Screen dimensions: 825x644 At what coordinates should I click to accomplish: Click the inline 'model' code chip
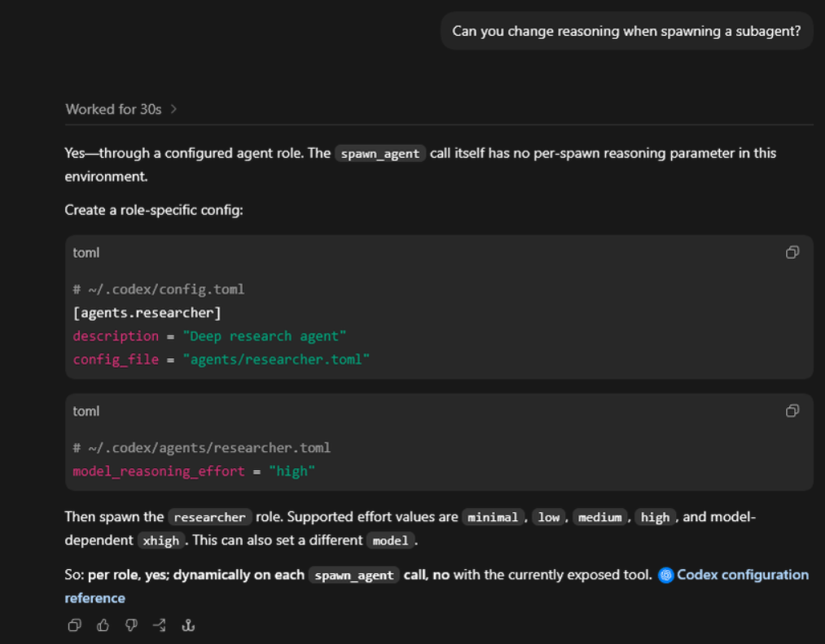coord(390,541)
